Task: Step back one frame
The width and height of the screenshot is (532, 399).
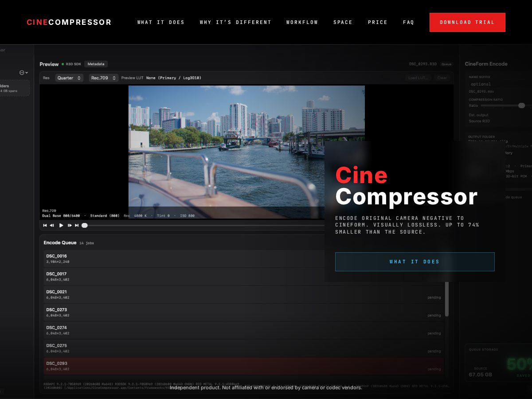Action: (52, 225)
